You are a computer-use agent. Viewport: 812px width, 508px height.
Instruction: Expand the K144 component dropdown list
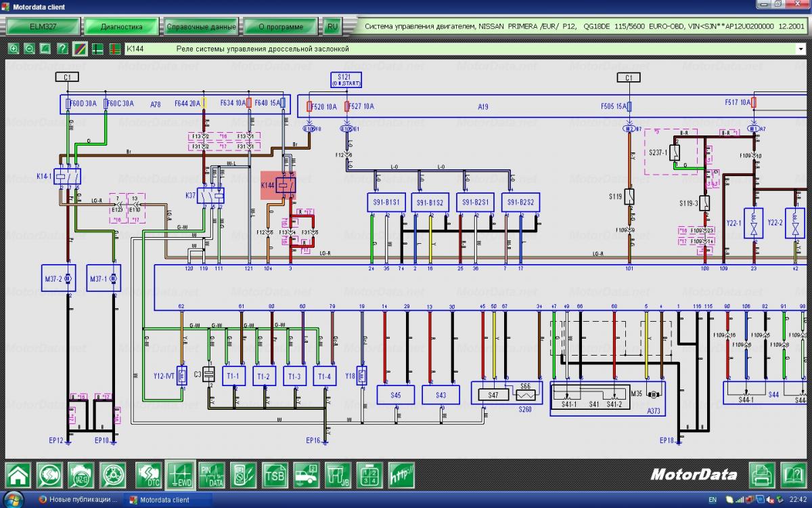801,49
